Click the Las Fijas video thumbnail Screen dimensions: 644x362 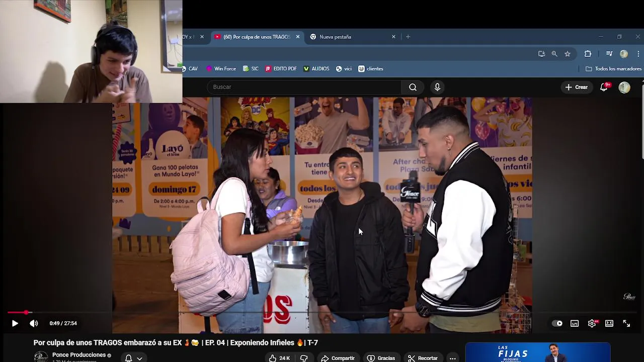pyautogui.click(x=538, y=352)
